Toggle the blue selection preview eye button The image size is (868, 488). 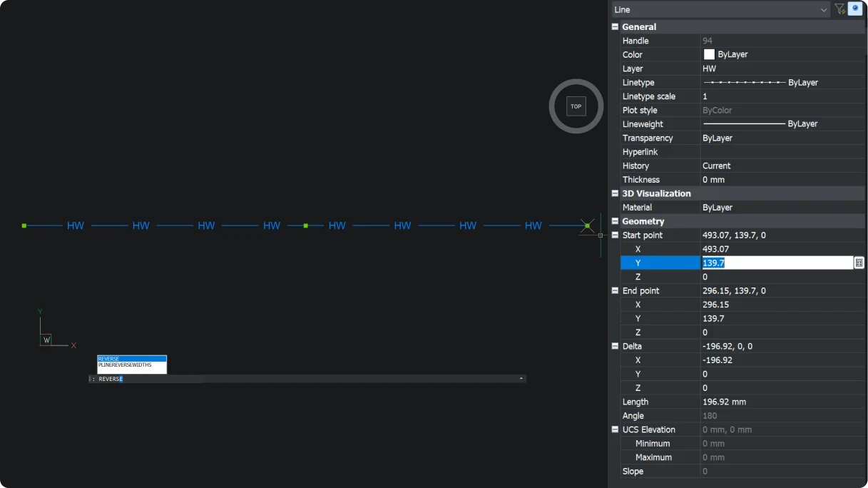click(854, 9)
